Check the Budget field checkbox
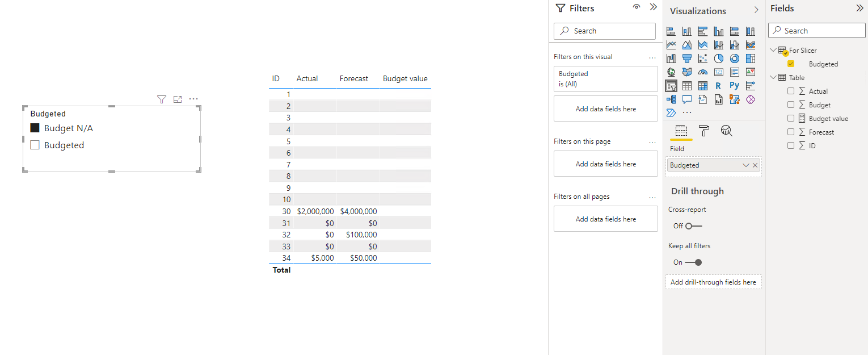 tap(791, 105)
